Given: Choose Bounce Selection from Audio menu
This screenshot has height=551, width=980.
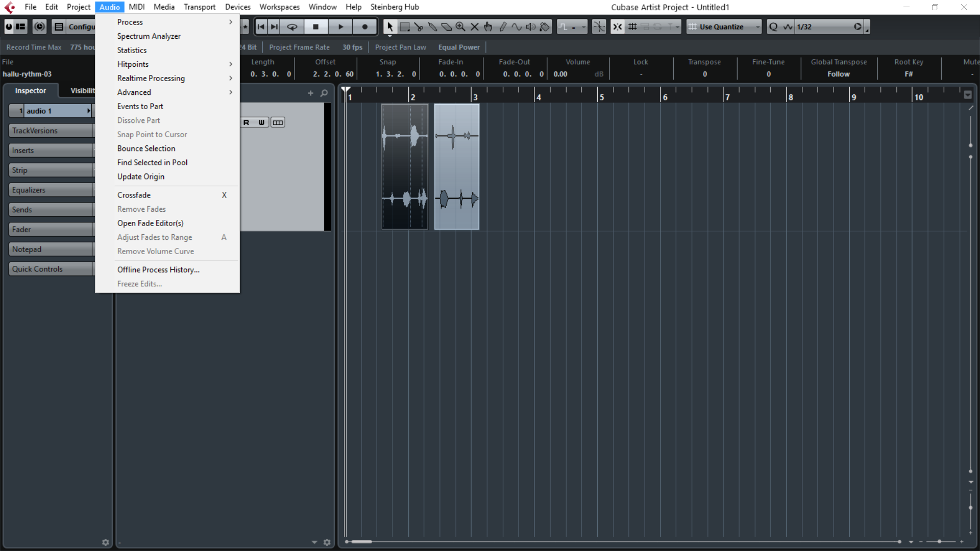Looking at the screenshot, I should click(x=146, y=148).
